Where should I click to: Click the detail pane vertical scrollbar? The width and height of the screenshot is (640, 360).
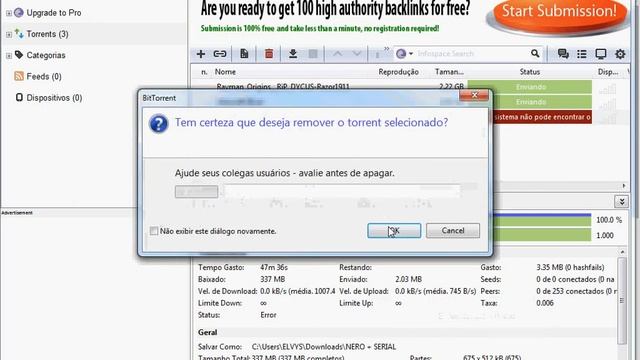622,300
